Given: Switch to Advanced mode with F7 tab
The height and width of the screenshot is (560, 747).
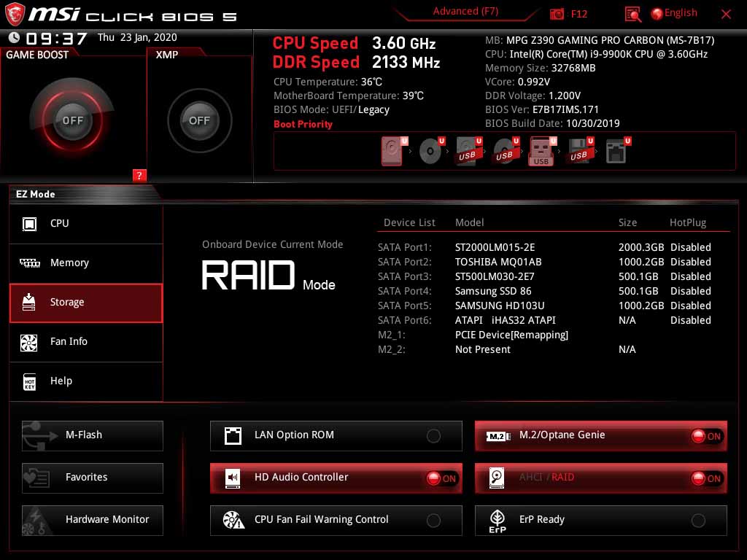Looking at the screenshot, I should coord(465,11).
